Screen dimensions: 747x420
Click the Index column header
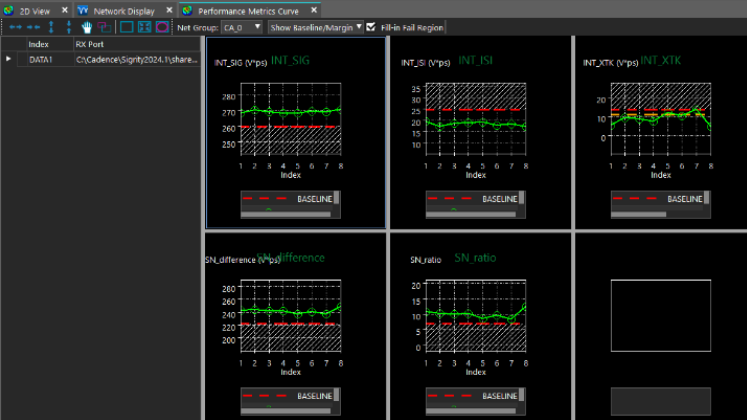tap(39, 44)
